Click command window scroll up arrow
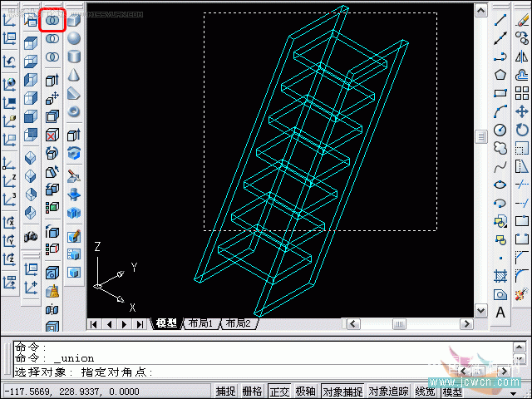 pyautogui.click(x=520, y=347)
